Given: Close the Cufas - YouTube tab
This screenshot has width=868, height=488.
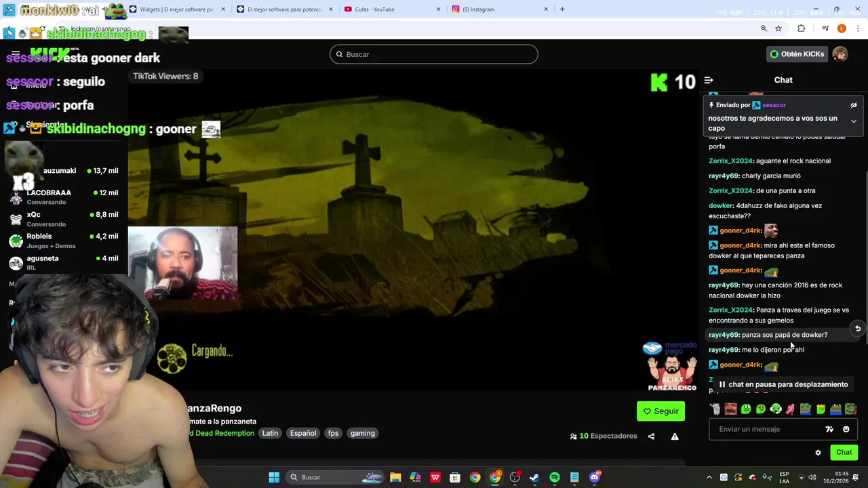Looking at the screenshot, I should pos(438,9).
